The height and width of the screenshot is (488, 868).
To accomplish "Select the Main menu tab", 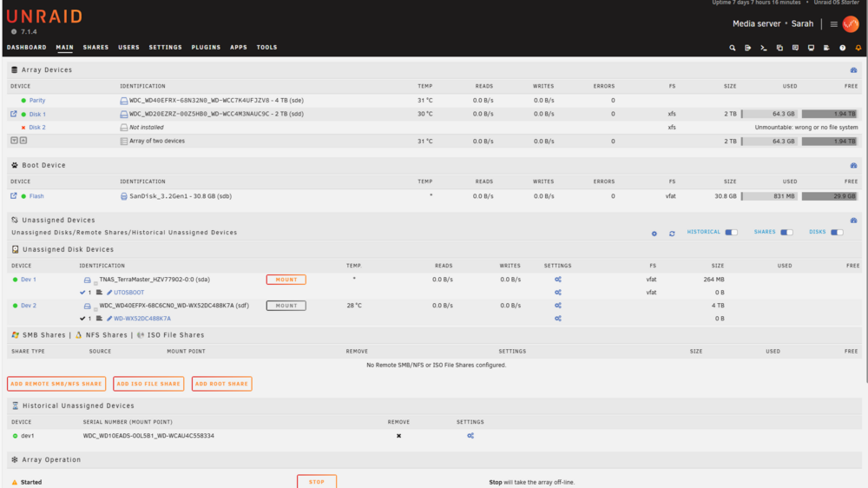I will click(x=64, y=47).
